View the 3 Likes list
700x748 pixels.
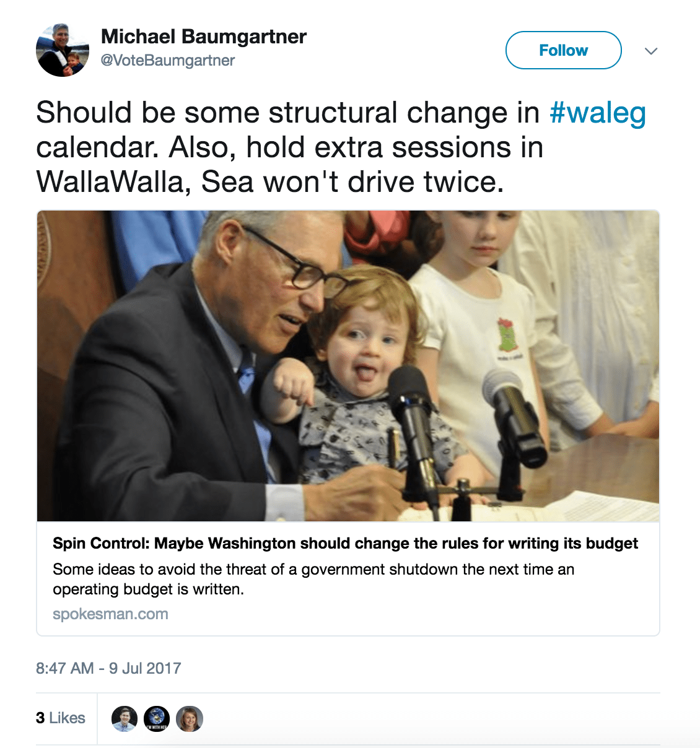click(x=61, y=718)
